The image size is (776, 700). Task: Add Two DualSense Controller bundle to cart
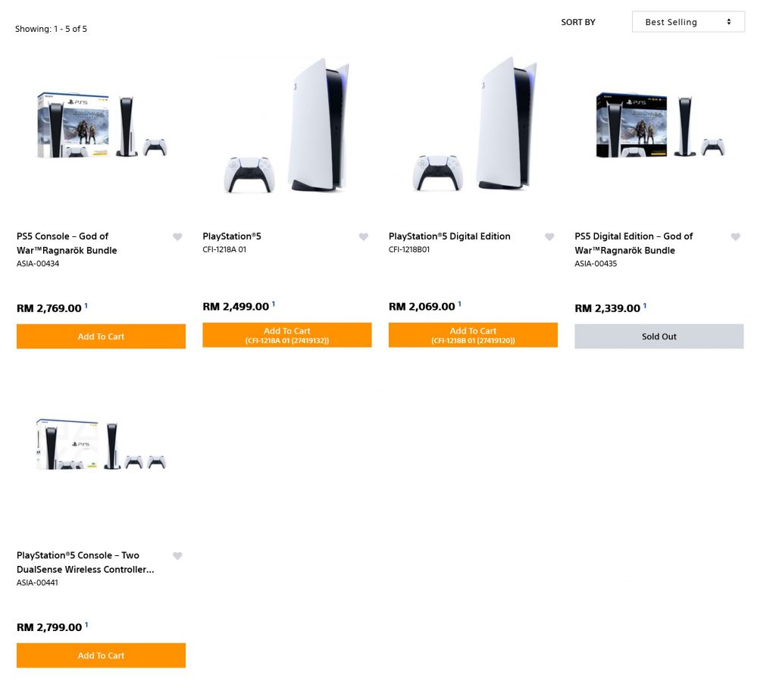click(x=101, y=655)
